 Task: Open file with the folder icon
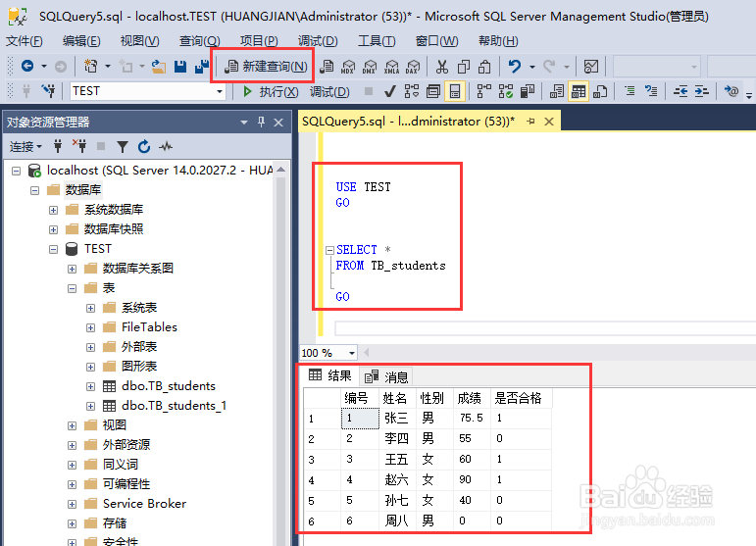(159, 66)
